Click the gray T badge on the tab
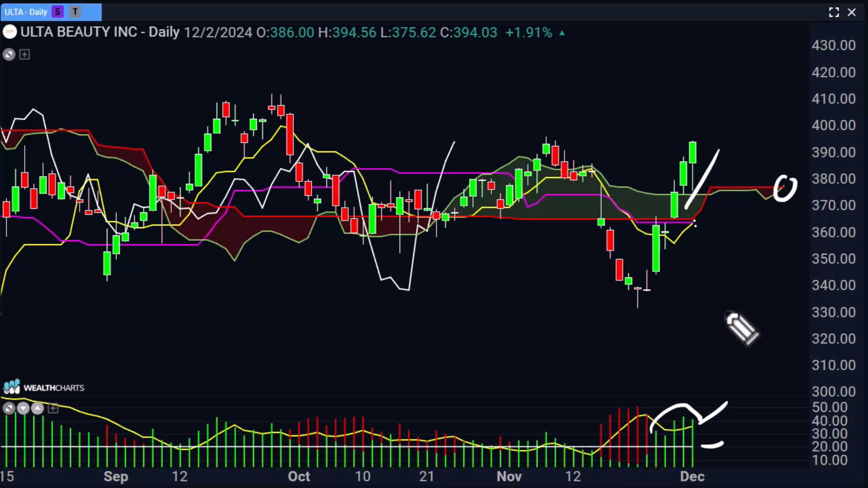 pyautogui.click(x=75, y=12)
